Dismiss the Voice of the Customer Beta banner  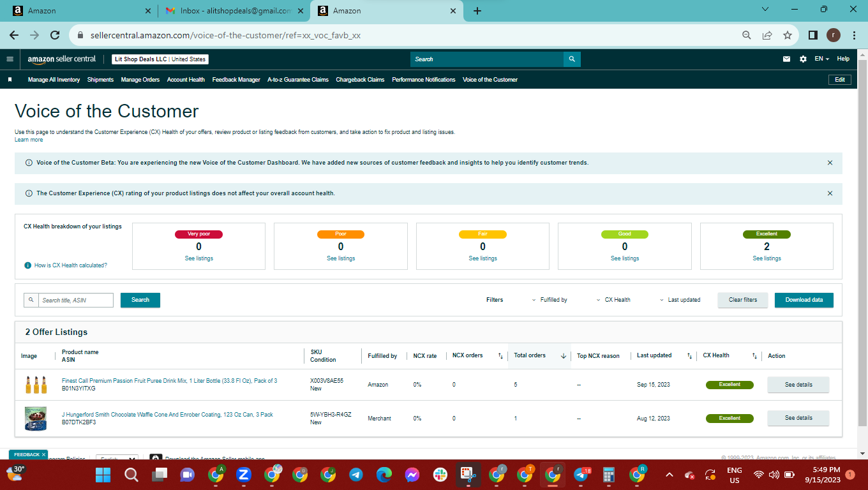click(830, 163)
